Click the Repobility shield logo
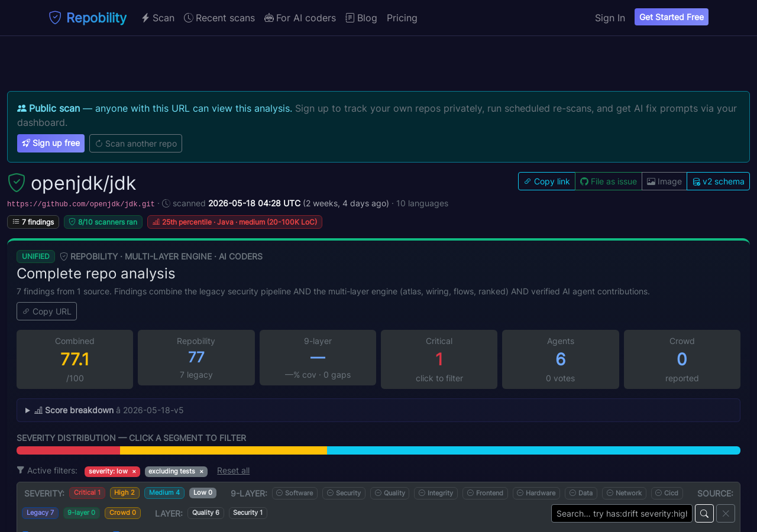This screenshot has height=532, width=757. point(55,18)
